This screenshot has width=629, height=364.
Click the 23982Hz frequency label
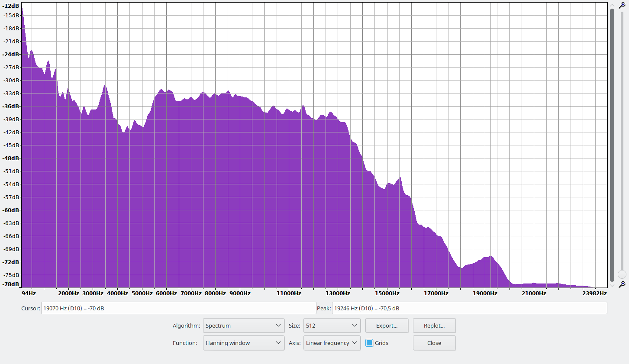tap(594, 293)
